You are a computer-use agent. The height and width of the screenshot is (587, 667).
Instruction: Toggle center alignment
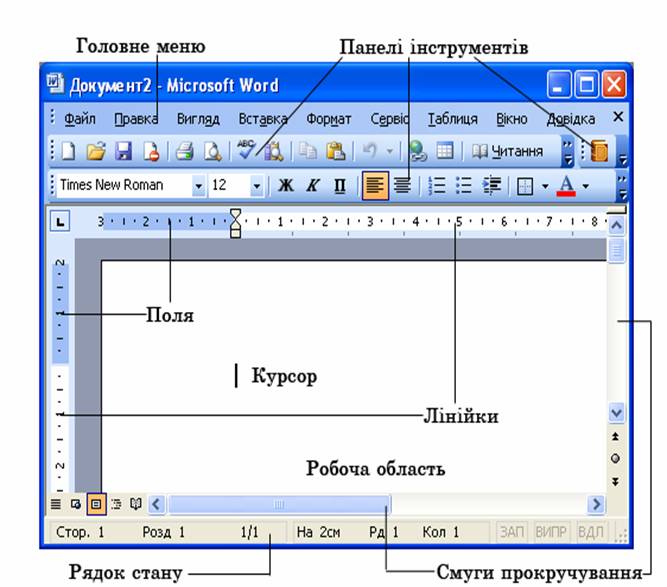pos(402,185)
